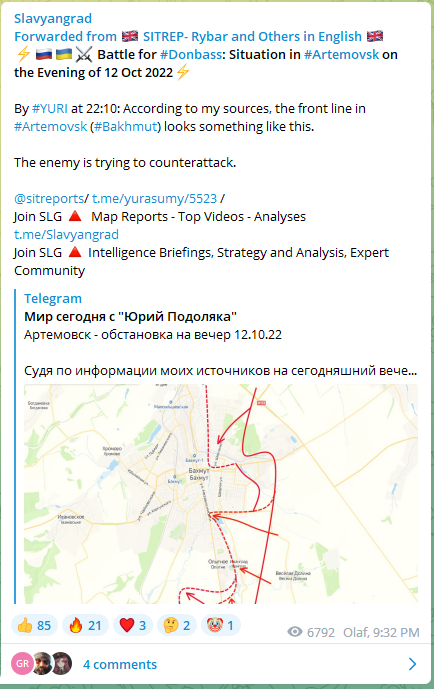
Task: Expand comments with the chevron arrow
Action: pos(412,664)
